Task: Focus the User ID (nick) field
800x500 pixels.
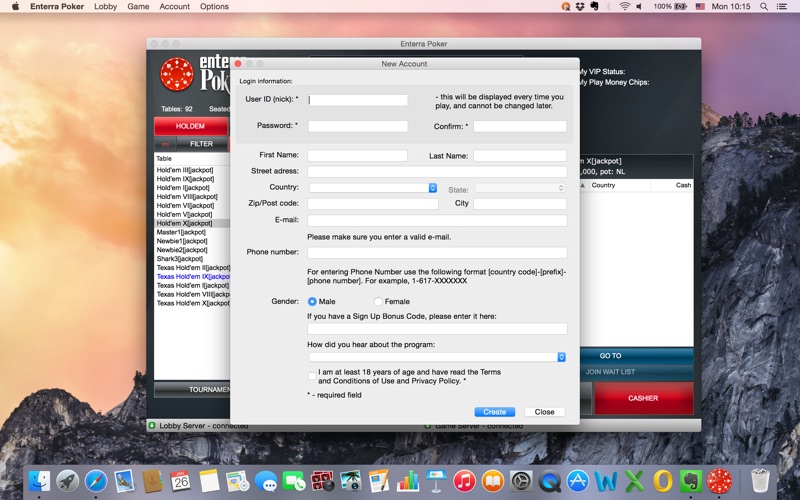Action: (x=358, y=100)
